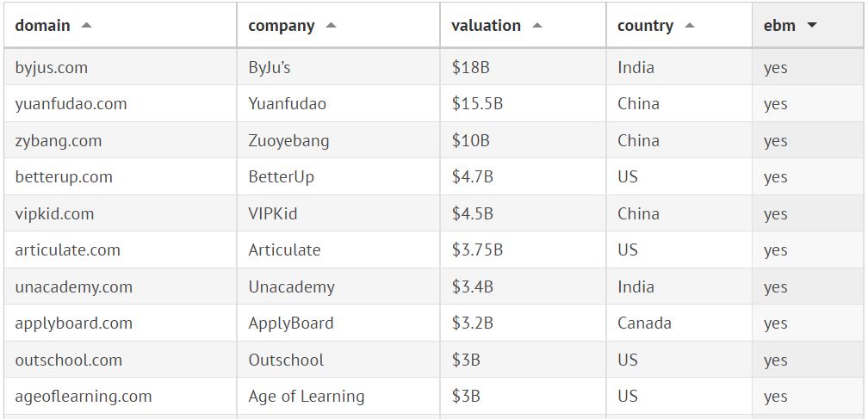Screen dimensions: 868x419
Task: Click the sort arrow next to domain
Action: [86, 26]
